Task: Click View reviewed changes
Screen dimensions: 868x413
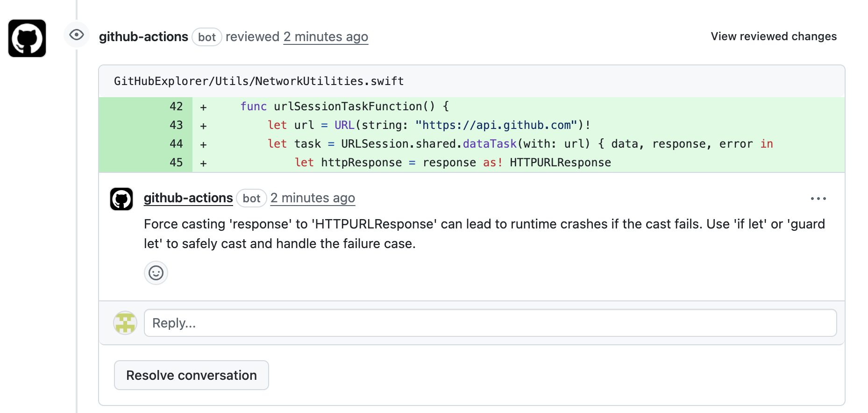Action: pos(774,36)
